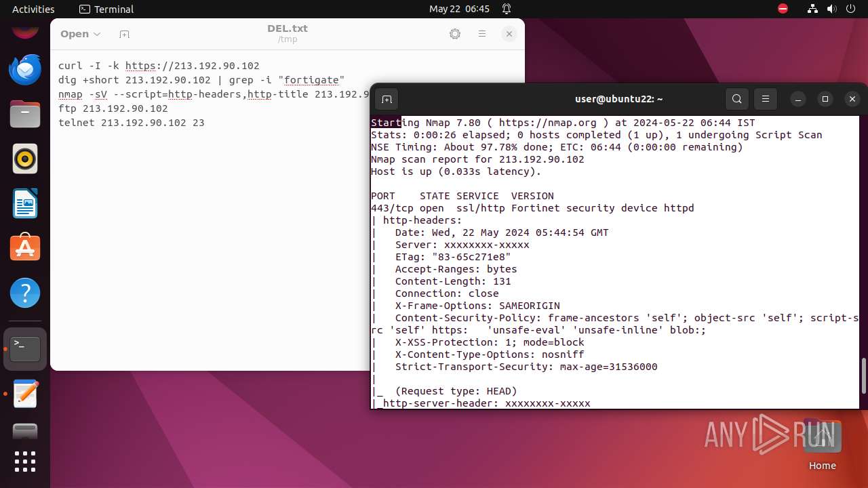Select the Terminal icon in dock
Viewport: 868px width, 488px height.
[x=25, y=349]
